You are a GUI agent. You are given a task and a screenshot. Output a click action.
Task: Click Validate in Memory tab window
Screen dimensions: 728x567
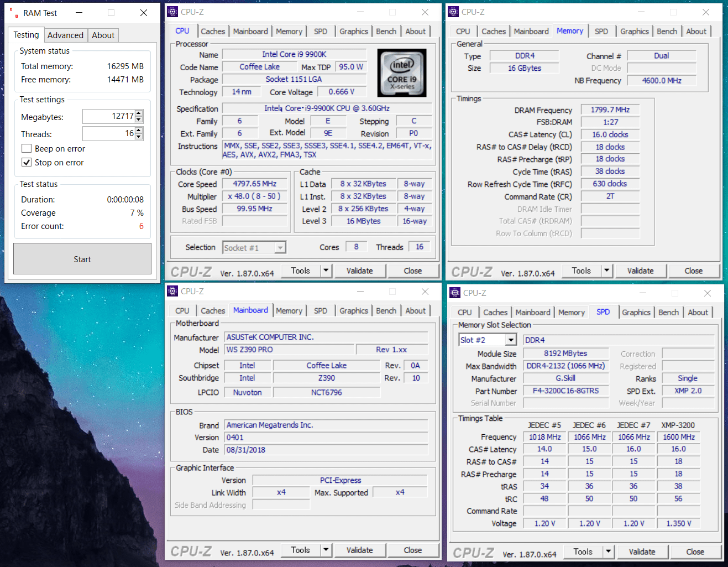640,271
